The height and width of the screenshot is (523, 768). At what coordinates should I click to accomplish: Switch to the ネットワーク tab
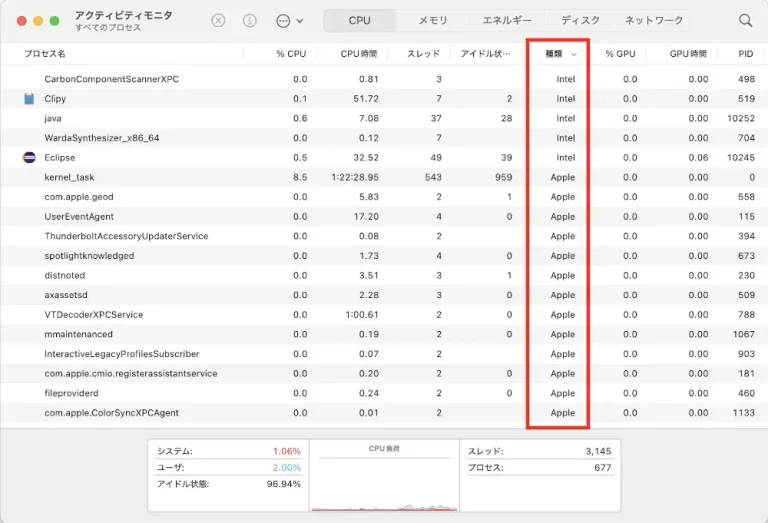click(654, 21)
